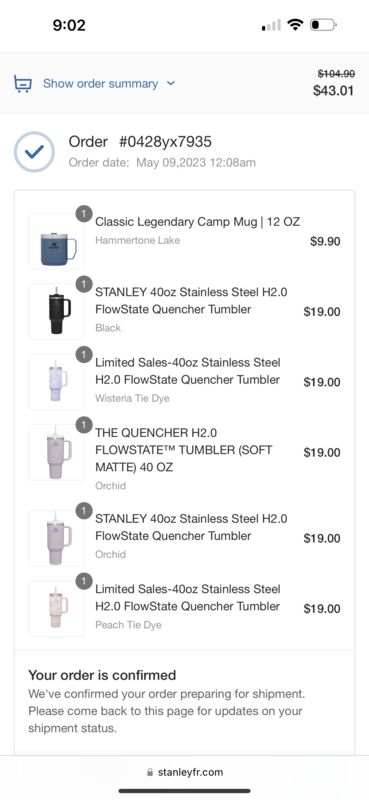The height and width of the screenshot is (800, 369).
Task: Tap the stanleyfr.com address bar
Action: pos(185,772)
